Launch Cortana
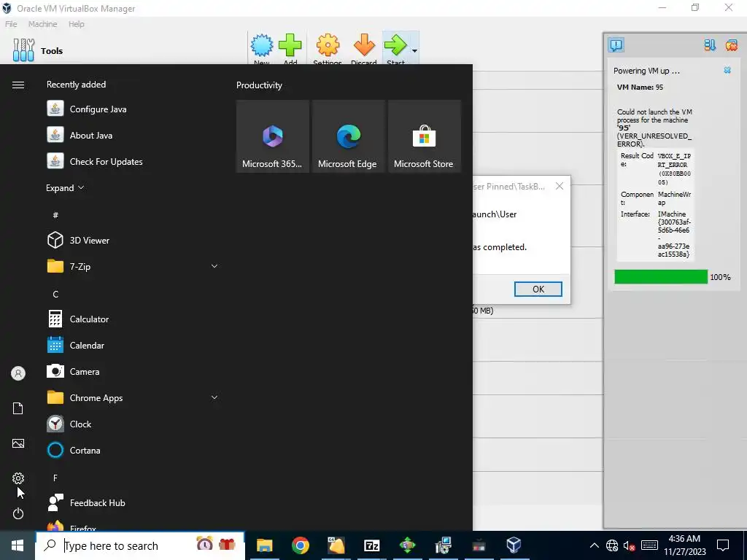747x560 pixels. click(133, 450)
